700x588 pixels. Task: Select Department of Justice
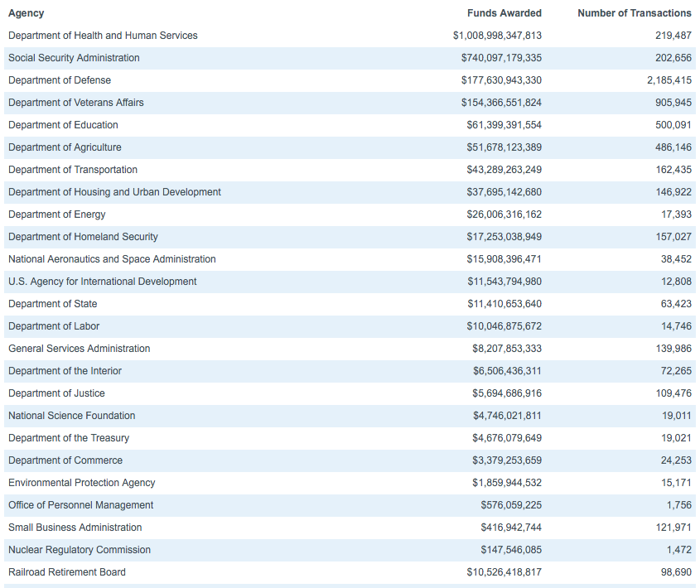56,393
